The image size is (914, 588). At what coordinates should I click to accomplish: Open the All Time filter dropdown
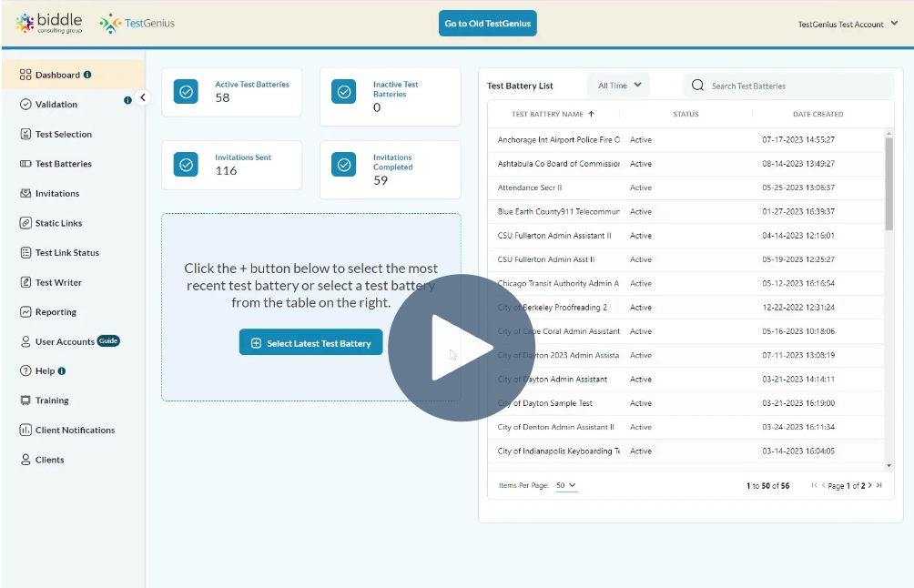tap(618, 85)
